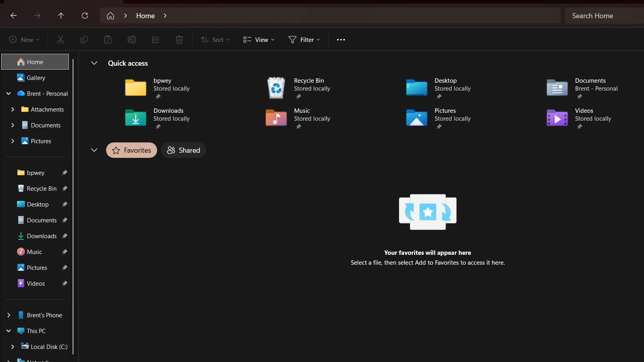Click the Share icon in toolbar
The width and height of the screenshot is (644, 362).
pos(156,40)
